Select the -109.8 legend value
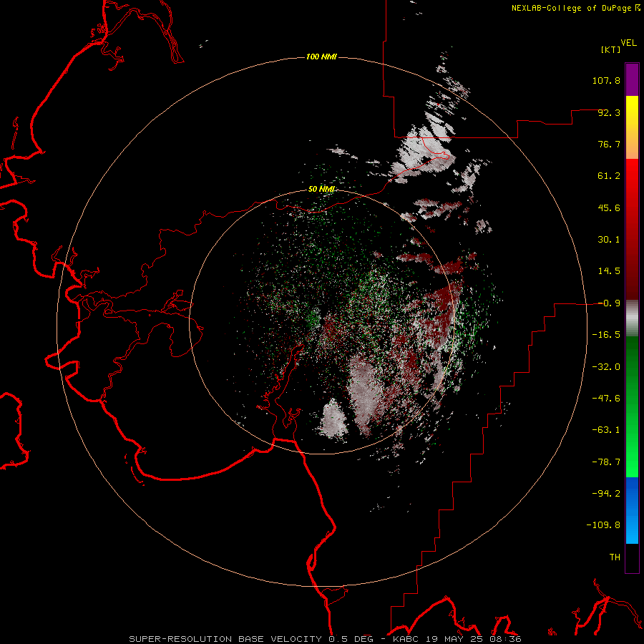Image resolution: width=644 pixels, height=644 pixels. pos(603,525)
